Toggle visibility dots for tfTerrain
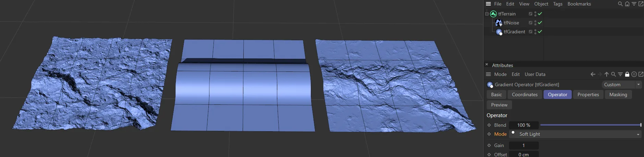The height and width of the screenshot is (157, 644). [x=535, y=14]
